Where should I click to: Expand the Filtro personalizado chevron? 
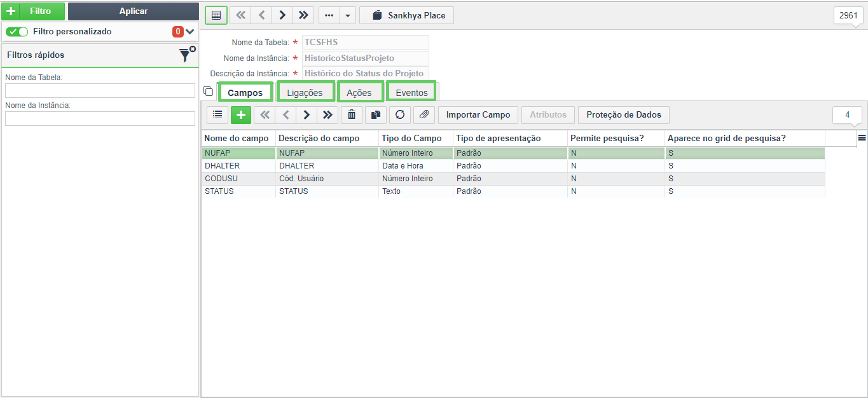coord(189,32)
